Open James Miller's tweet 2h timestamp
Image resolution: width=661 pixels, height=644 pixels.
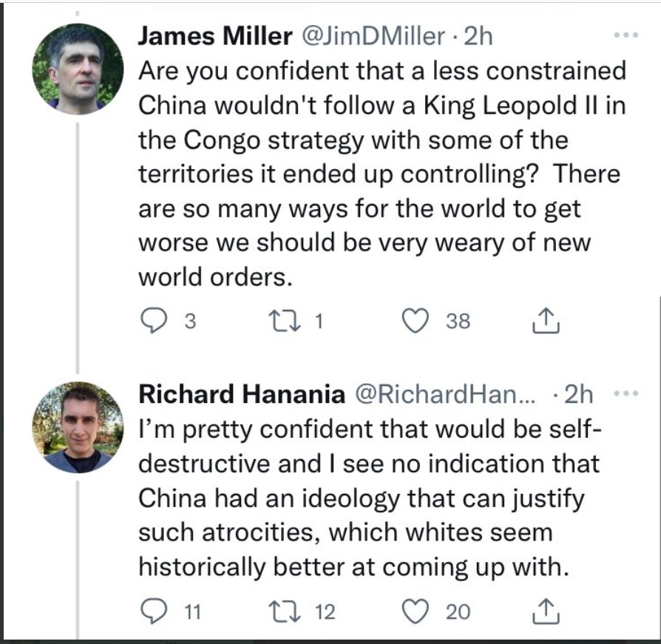tap(478, 36)
